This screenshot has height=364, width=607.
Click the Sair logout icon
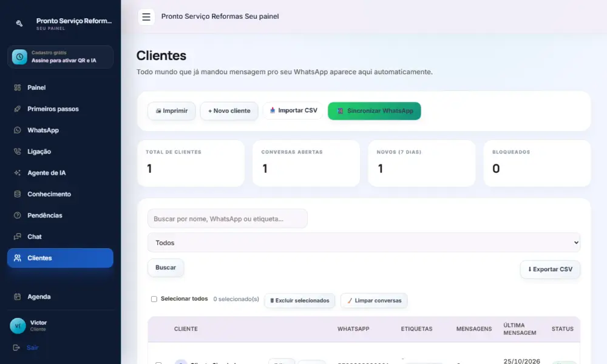tap(16, 348)
